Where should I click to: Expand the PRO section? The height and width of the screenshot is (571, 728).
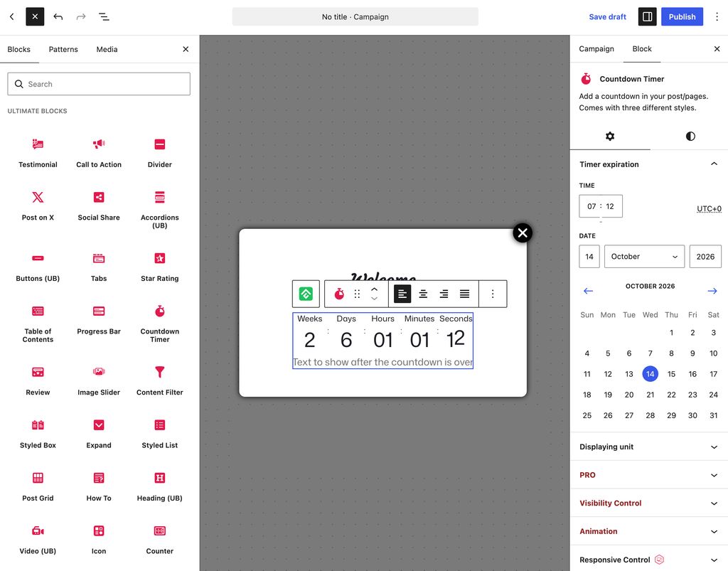[x=648, y=475]
